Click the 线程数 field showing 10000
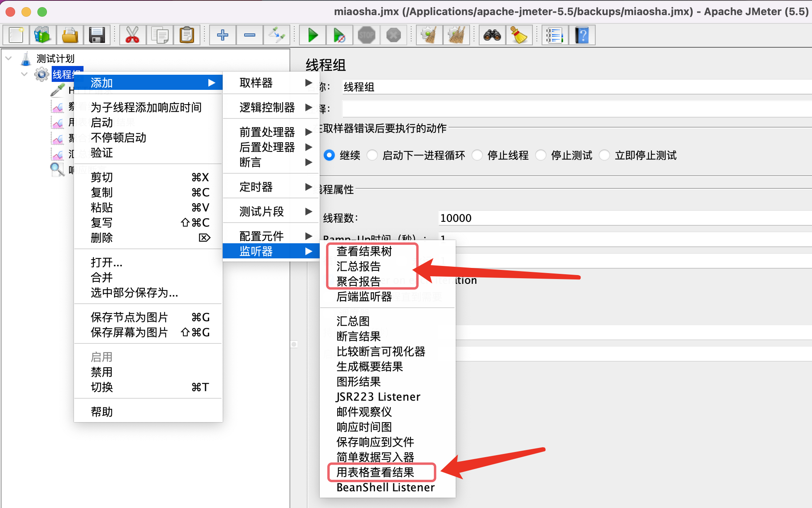The height and width of the screenshot is (508, 812). (x=625, y=218)
